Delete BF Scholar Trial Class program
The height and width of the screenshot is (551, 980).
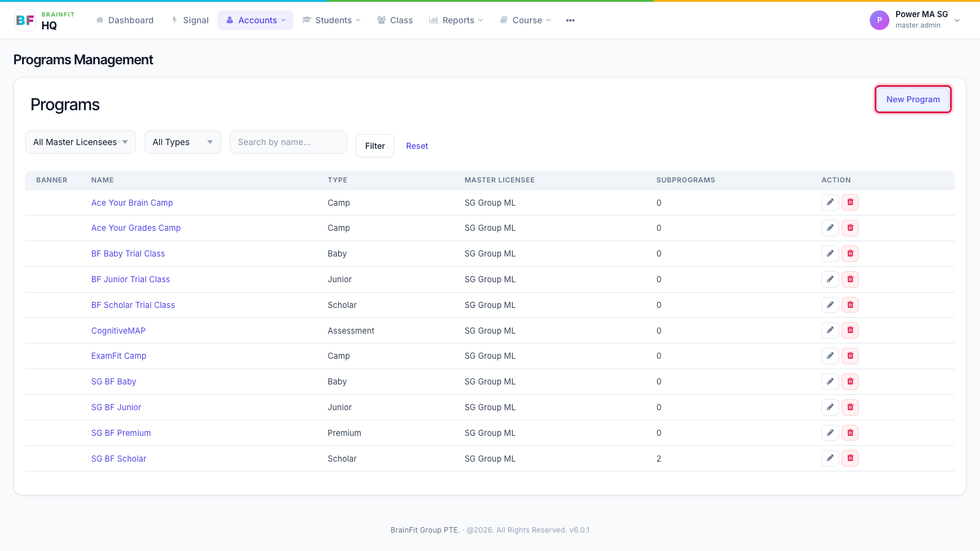click(x=850, y=305)
